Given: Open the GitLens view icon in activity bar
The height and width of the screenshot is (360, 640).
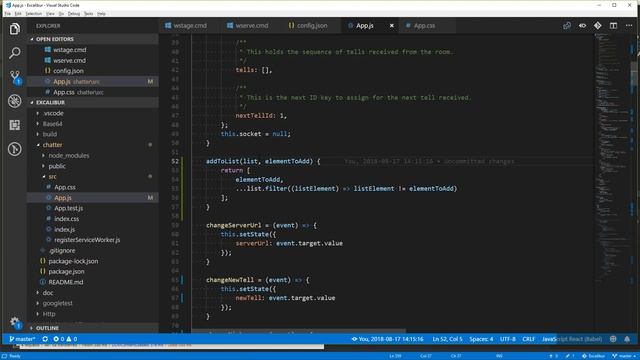Looking at the screenshot, I should [15, 149].
